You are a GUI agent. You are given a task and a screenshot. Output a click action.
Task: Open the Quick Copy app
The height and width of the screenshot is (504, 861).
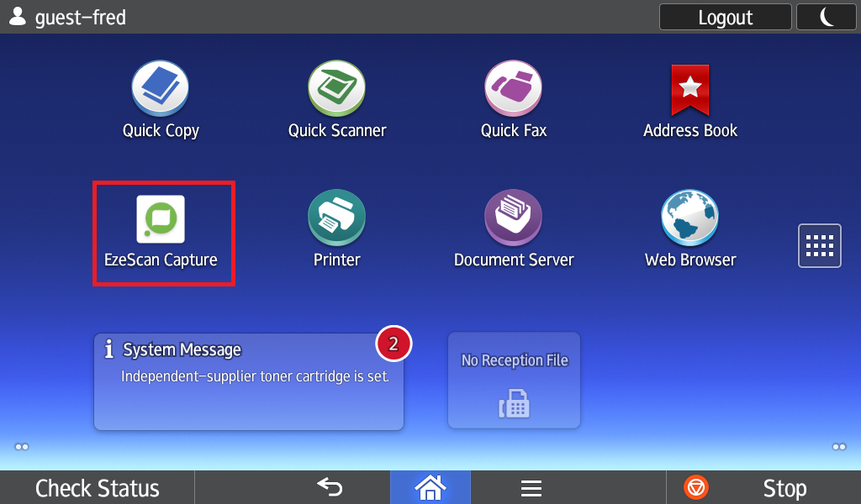pyautogui.click(x=160, y=90)
